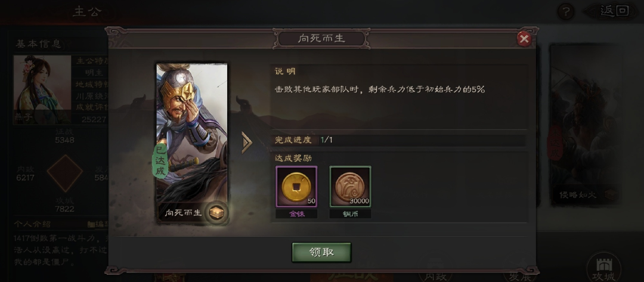Select the 向死而生 card name label
The width and height of the screenshot is (644, 282).
(x=184, y=213)
